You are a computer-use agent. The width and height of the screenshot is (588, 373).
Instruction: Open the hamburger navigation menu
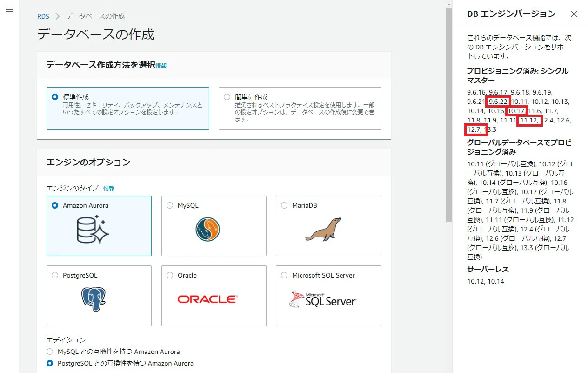(9, 10)
